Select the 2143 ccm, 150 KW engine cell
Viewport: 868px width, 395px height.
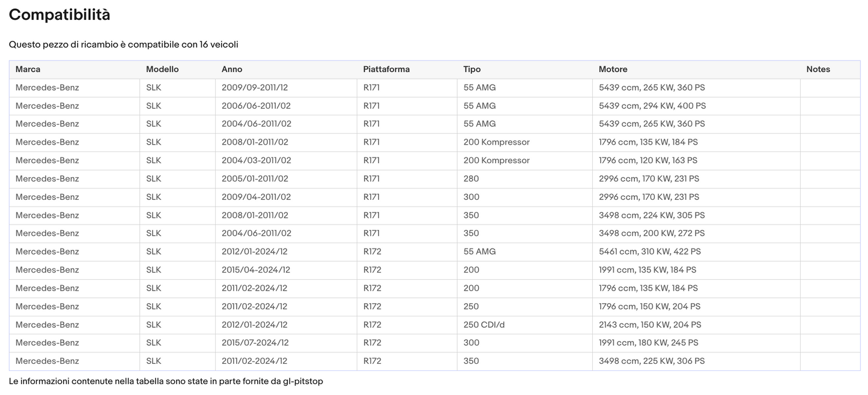click(x=650, y=325)
